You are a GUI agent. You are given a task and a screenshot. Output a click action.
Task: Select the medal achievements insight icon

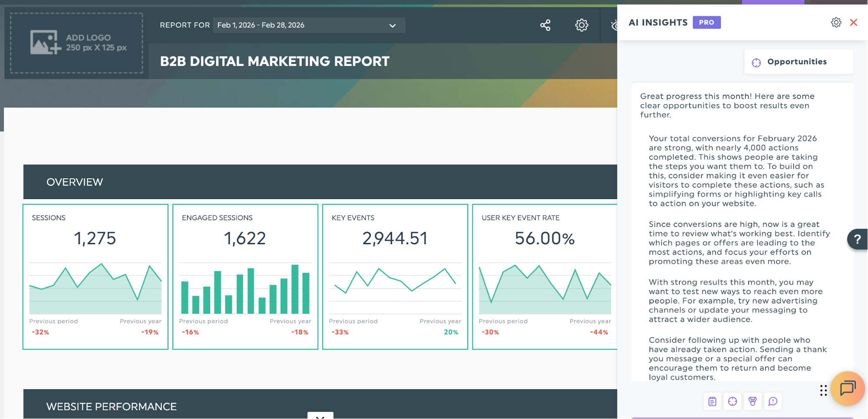752,401
